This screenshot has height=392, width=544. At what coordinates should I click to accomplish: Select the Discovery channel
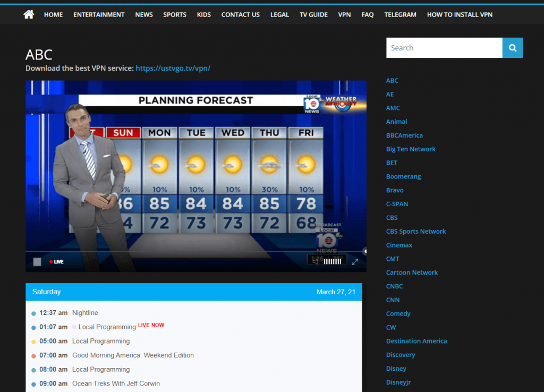(401, 355)
